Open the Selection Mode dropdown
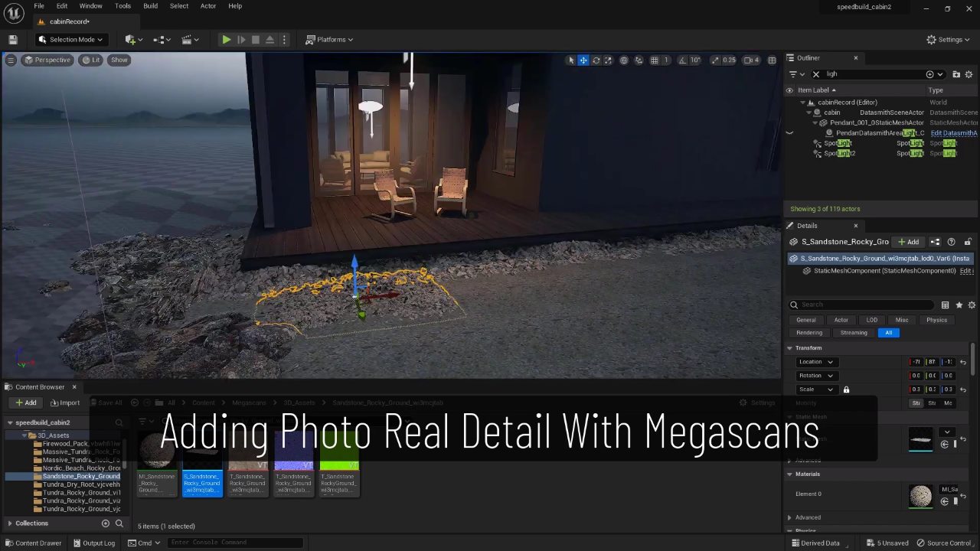 tap(70, 40)
